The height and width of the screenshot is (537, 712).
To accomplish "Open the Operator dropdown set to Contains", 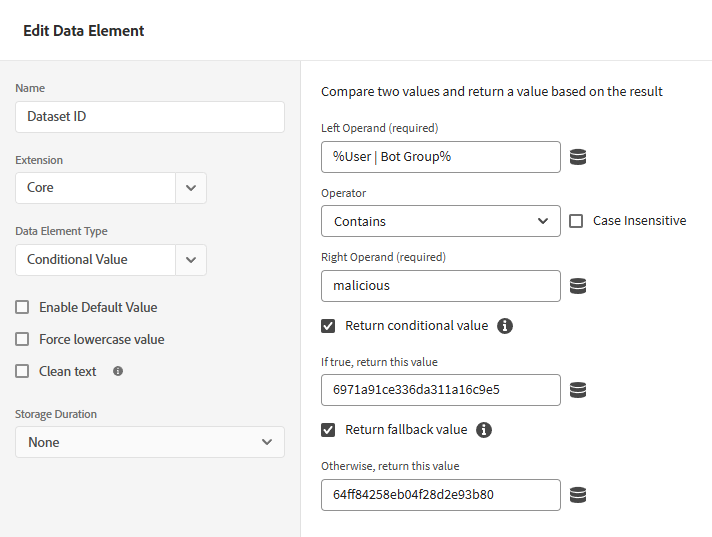I will [x=440, y=221].
